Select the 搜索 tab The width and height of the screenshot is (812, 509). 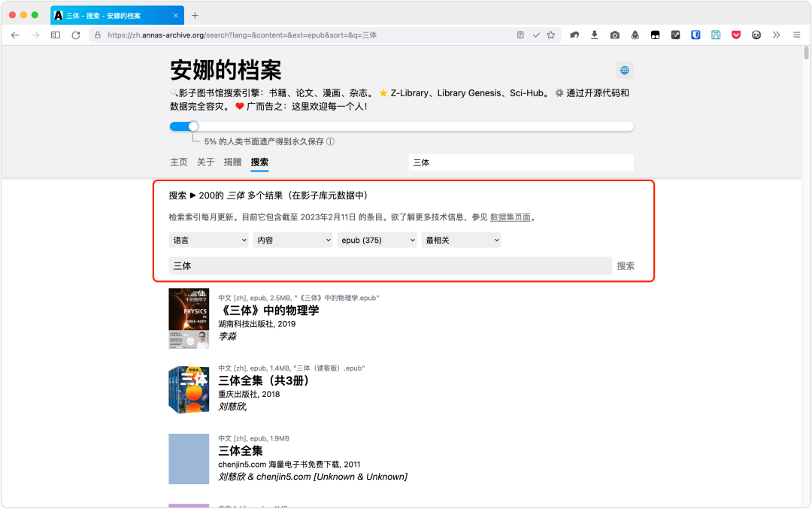pos(259,162)
